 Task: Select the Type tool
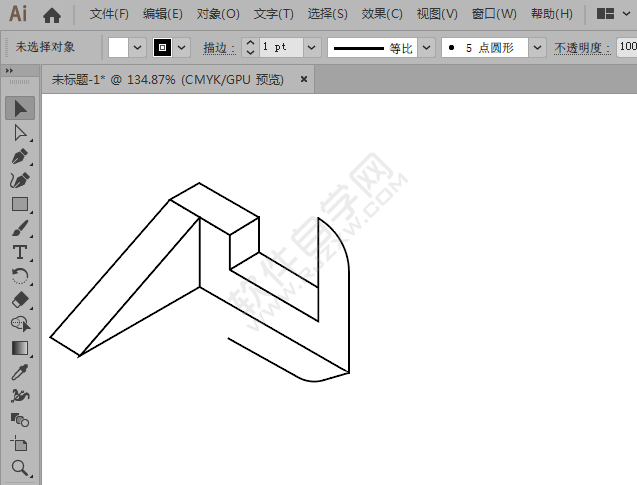coord(20,252)
